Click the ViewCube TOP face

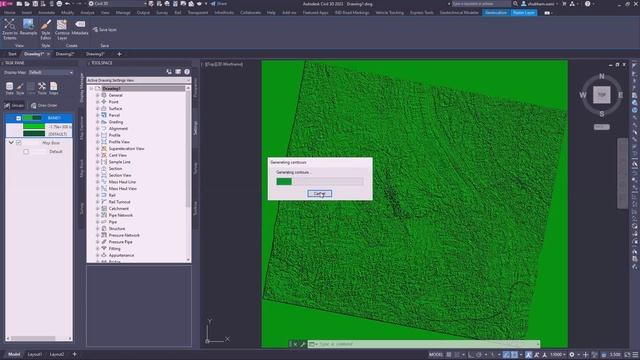coord(602,95)
